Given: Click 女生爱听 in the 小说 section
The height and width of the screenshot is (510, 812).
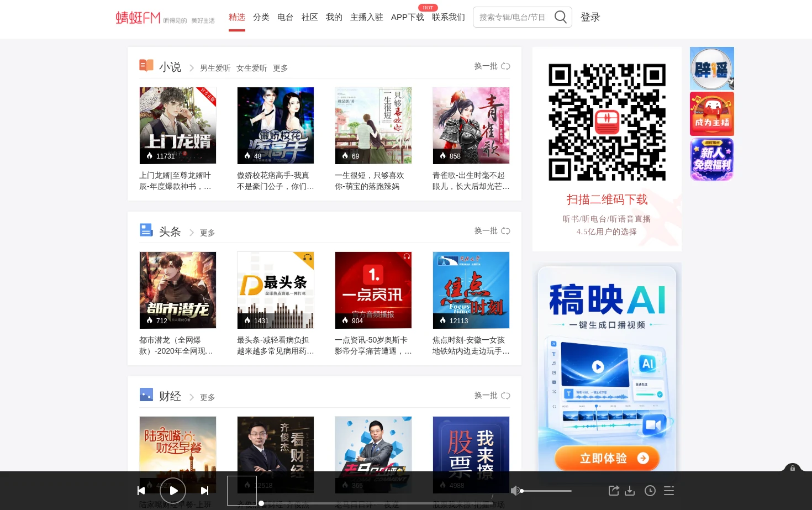Looking at the screenshot, I should pos(252,68).
